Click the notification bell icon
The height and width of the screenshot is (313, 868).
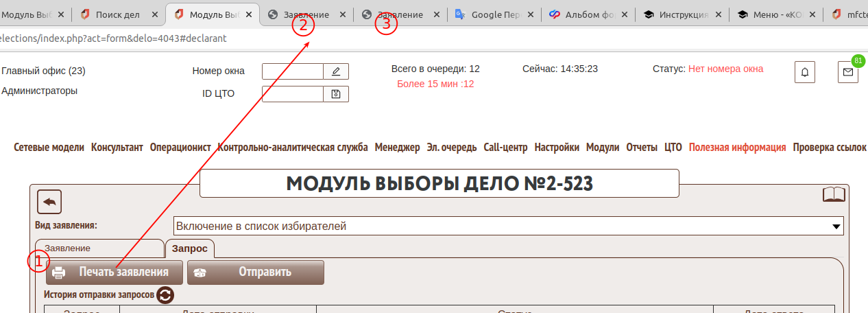coord(805,72)
